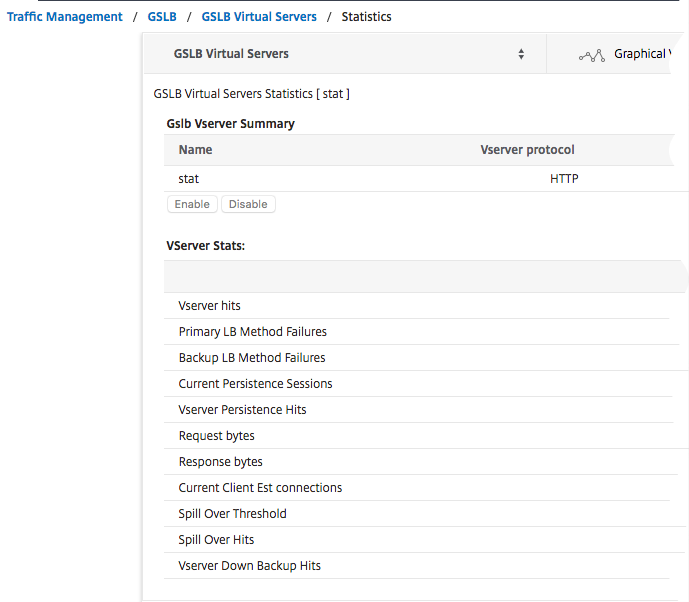689x602 pixels.
Task: Click the Name column header
Action: (195, 150)
